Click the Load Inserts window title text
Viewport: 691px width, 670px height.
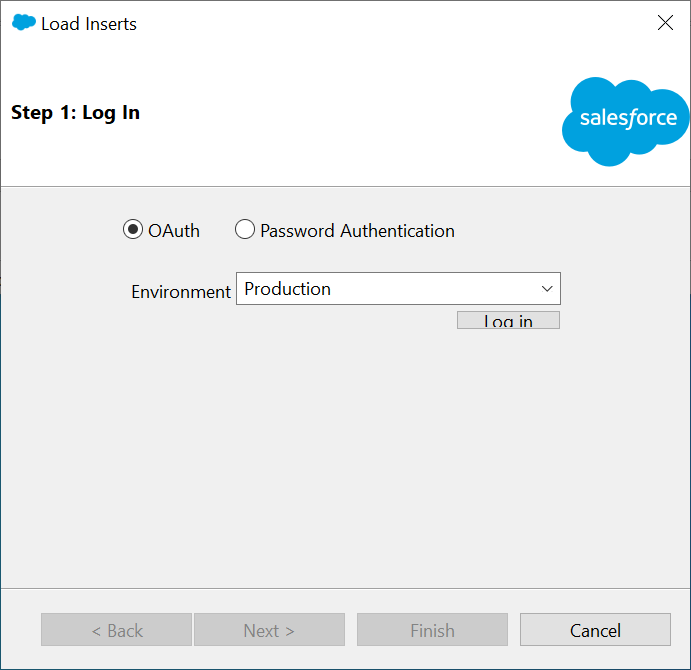click(89, 24)
